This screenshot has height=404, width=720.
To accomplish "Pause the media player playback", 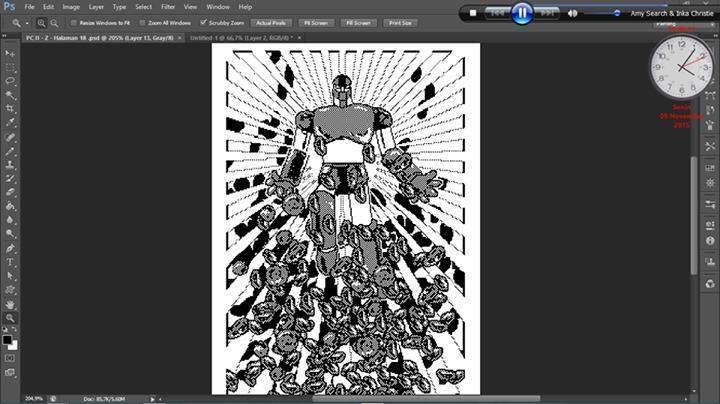I will pos(521,13).
